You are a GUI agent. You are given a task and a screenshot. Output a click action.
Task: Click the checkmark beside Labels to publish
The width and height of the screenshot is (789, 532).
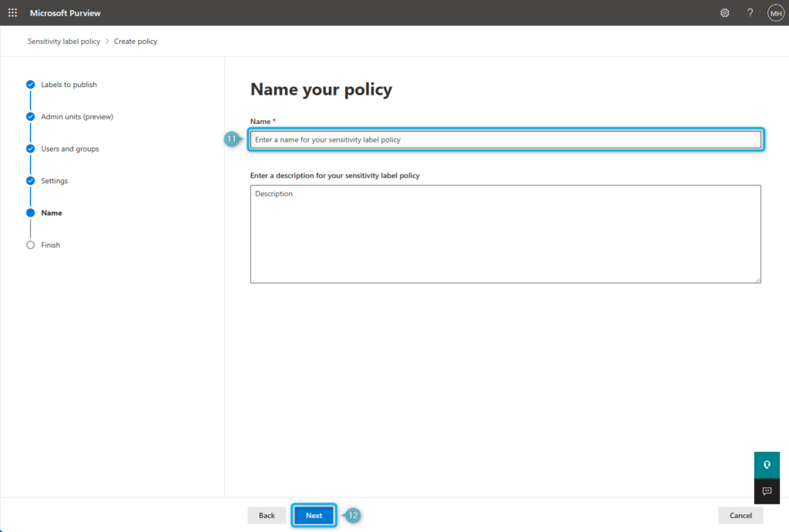(x=30, y=85)
